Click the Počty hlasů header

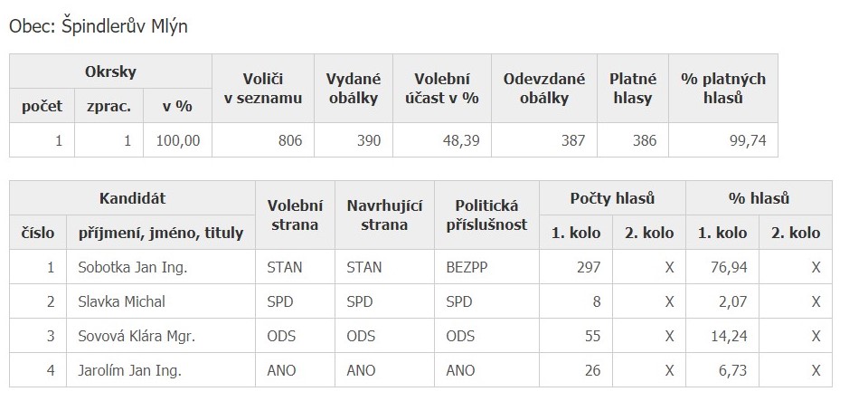(x=613, y=198)
